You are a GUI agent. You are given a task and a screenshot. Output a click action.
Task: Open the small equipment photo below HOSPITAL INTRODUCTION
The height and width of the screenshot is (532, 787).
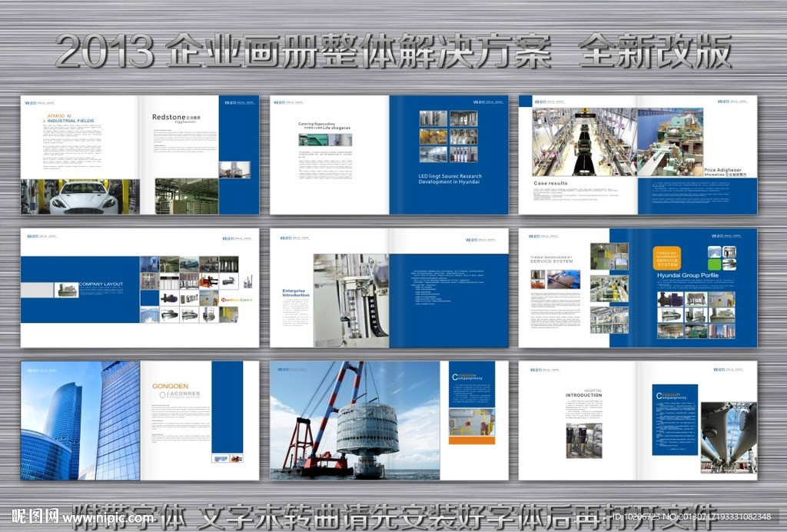(x=584, y=441)
